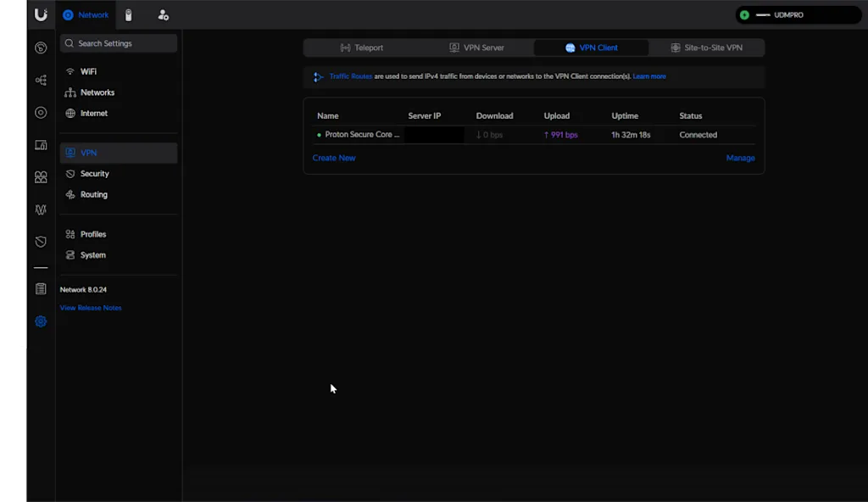Click the Learn more link

(x=649, y=76)
